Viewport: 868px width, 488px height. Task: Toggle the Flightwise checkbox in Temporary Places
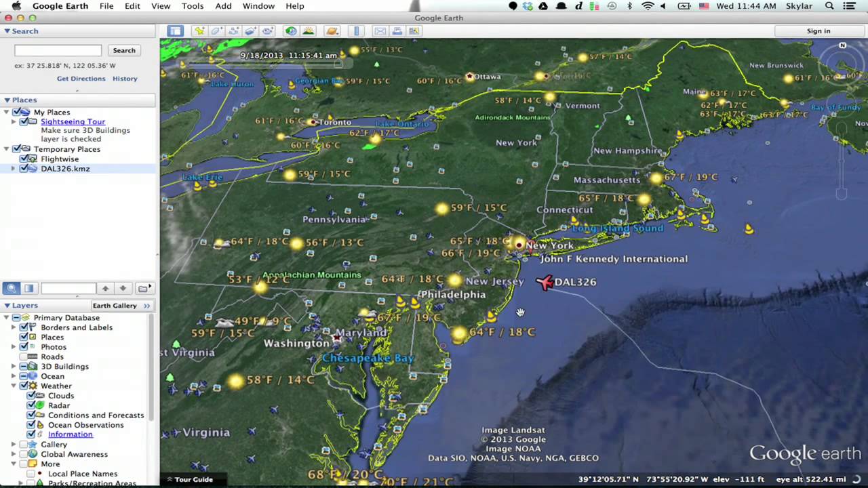(x=25, y=159)
